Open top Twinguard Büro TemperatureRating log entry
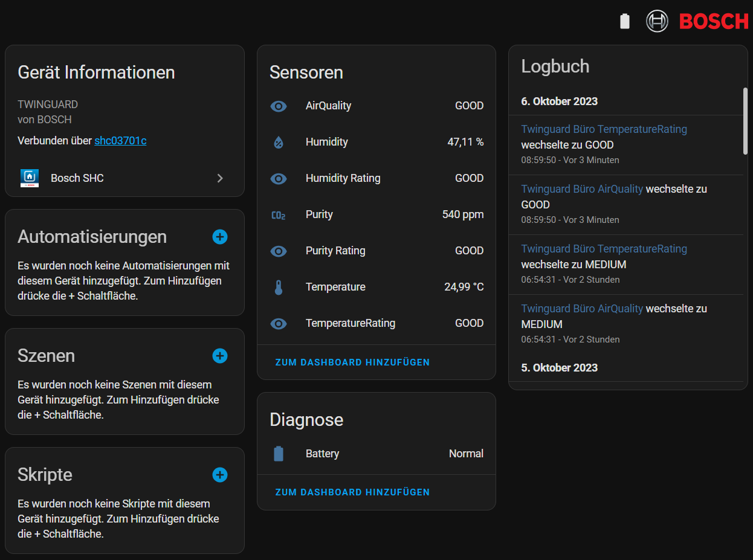The width and height of the screenshot is (753, 560). point(604,129)
